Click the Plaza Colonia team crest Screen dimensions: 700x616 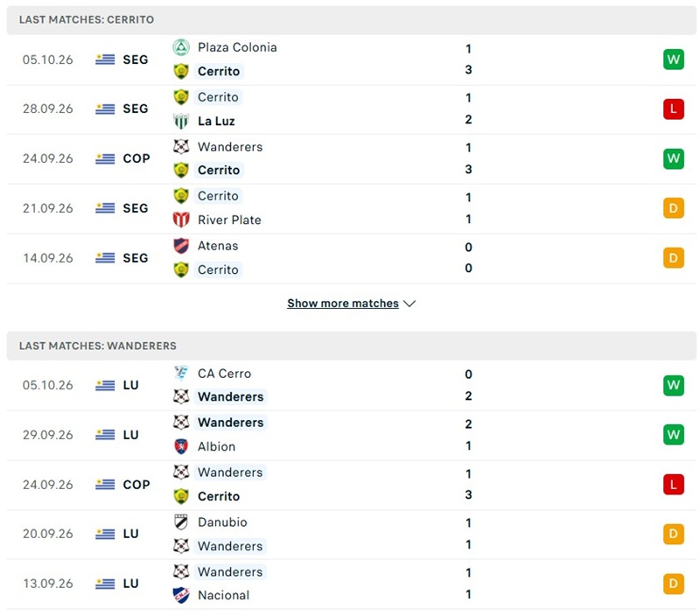coord(181,47)
